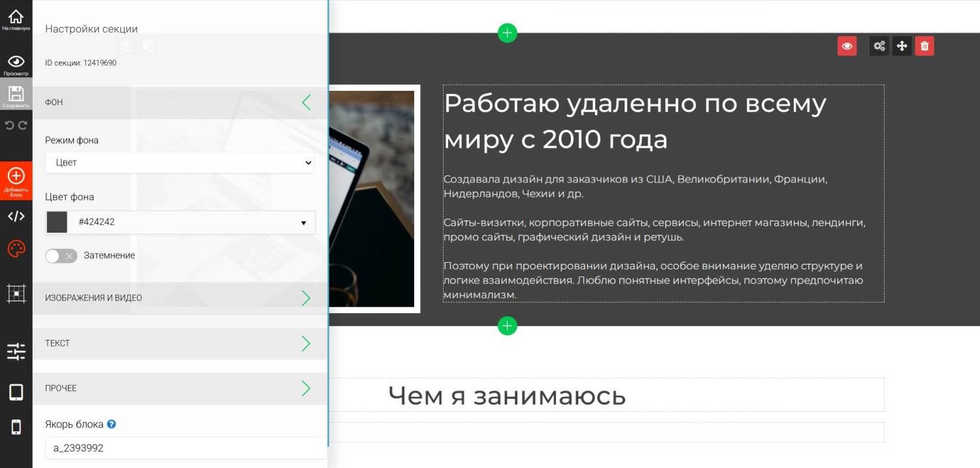Click the home icon in sidebar
The image size is (980, 468).
tap(16, 19)
